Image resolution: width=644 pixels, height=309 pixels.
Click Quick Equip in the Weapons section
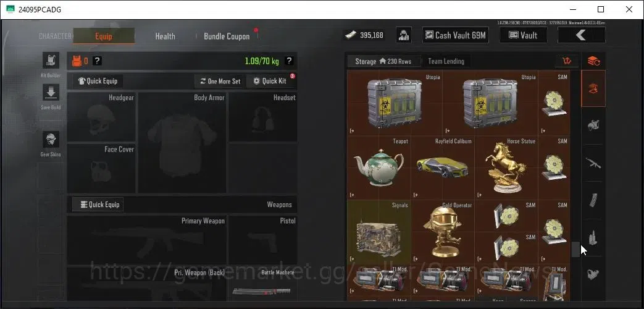coord(98,204)
